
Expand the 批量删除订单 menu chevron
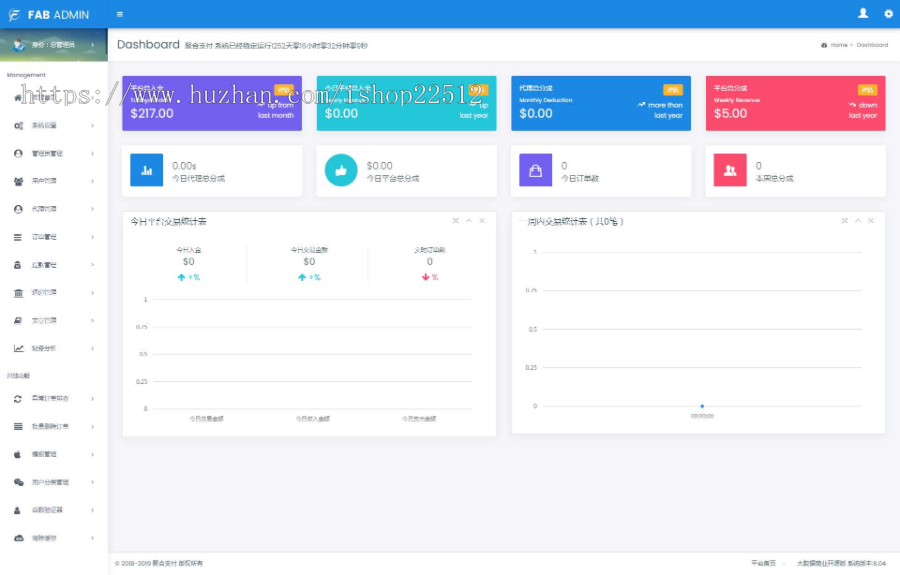click(92, 426)
